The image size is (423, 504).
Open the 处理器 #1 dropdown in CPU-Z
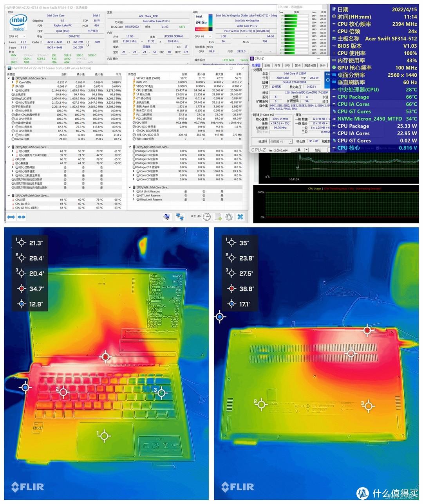click(281, 142)
